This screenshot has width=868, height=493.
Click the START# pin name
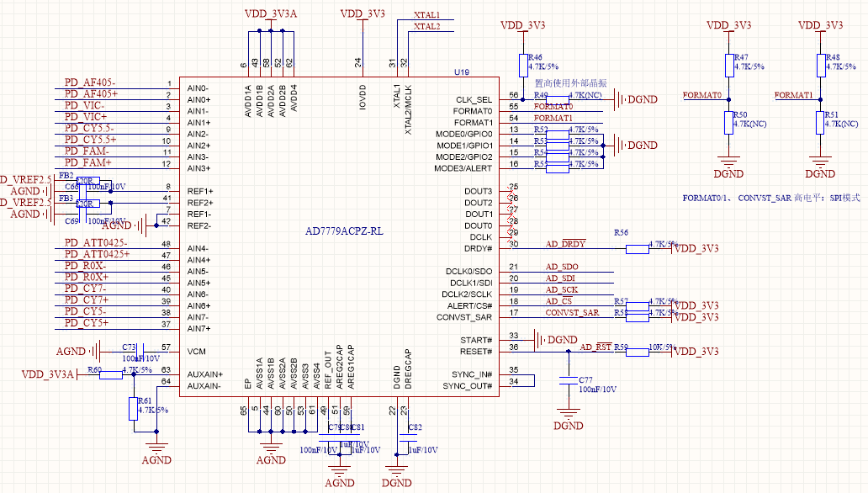click(x=476, y=340)
